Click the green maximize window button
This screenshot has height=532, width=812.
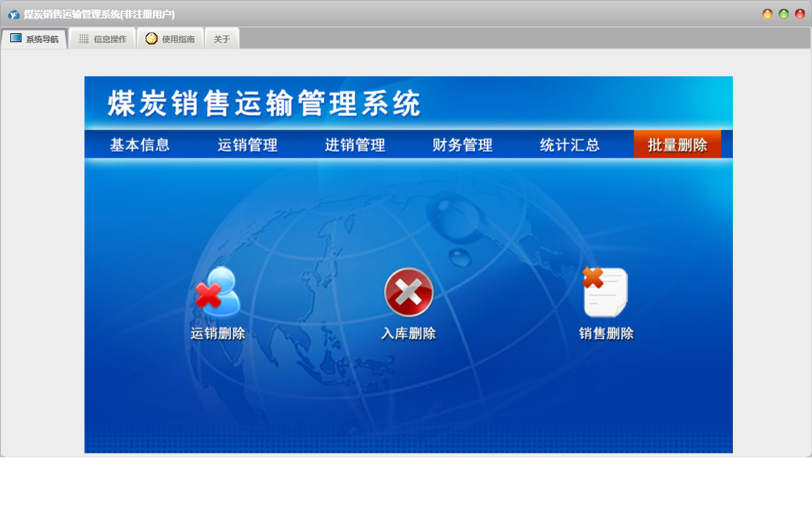783,14
